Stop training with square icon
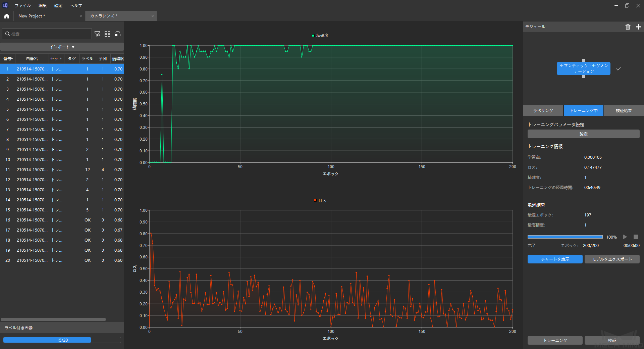The width and height of the screenshot is (644, 349). click(636, 237)
